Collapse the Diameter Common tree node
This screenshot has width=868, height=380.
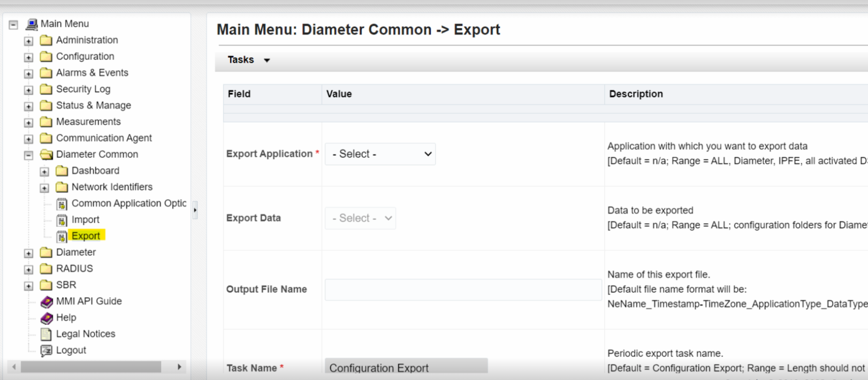[29, 155]
